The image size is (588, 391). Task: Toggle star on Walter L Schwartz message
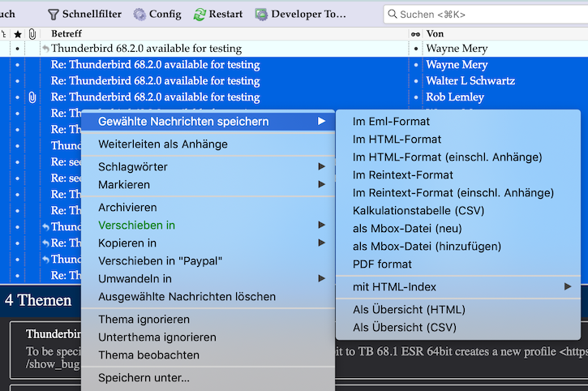click(18, 81)
